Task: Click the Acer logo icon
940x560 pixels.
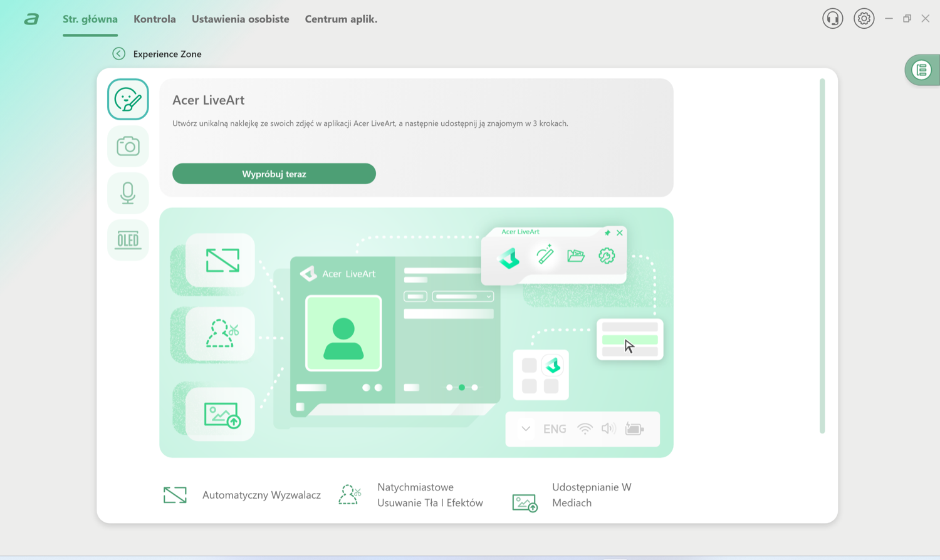Action: [x=31, y=19]
